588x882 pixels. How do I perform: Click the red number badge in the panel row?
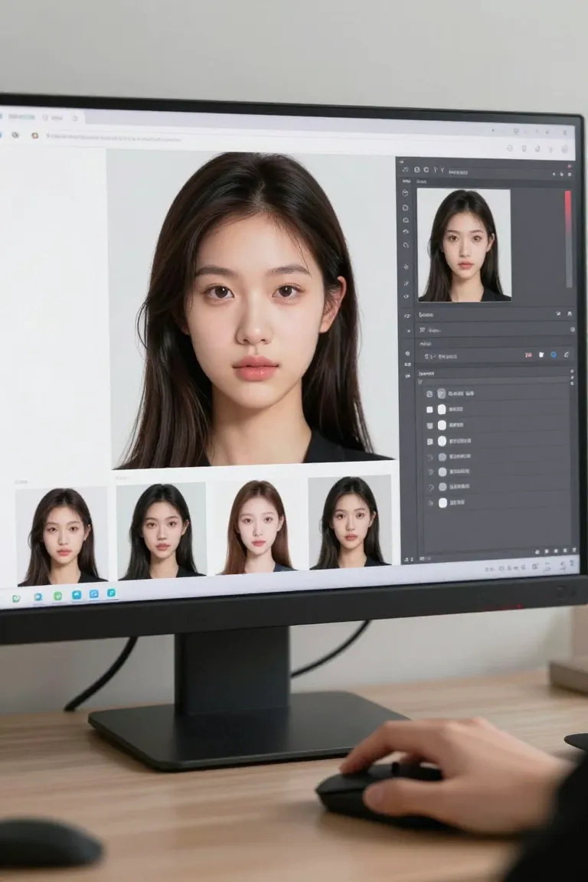pos(528,355)
